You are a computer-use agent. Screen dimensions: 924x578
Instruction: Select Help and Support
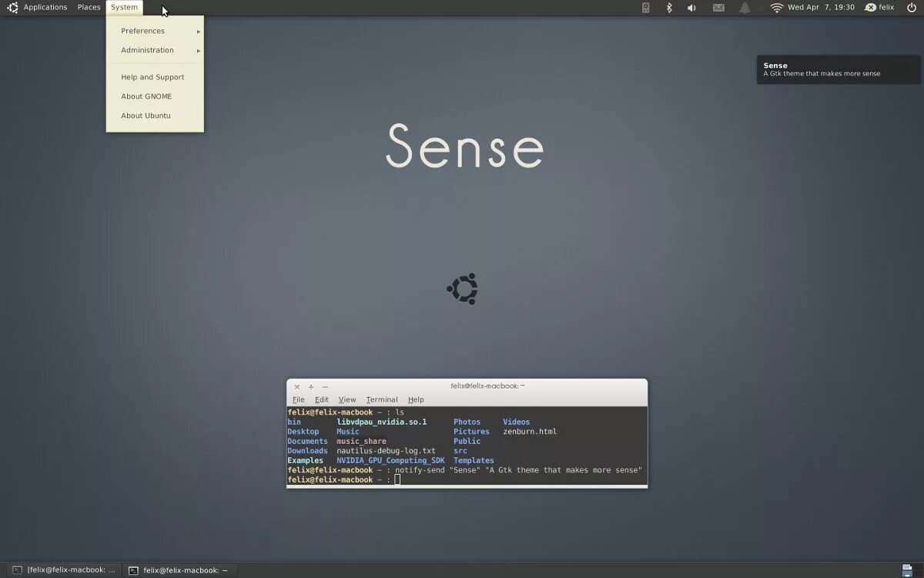click(x=155, y=77)
